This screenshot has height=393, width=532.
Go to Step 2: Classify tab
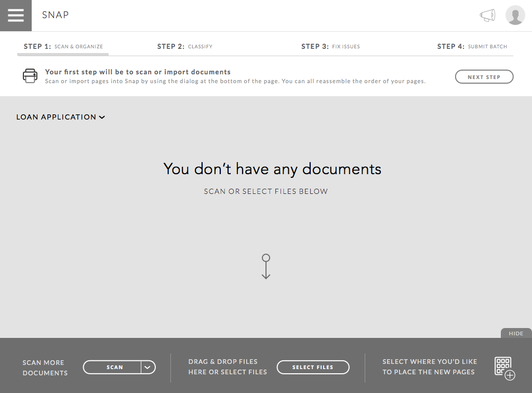[x=184, y=46]
